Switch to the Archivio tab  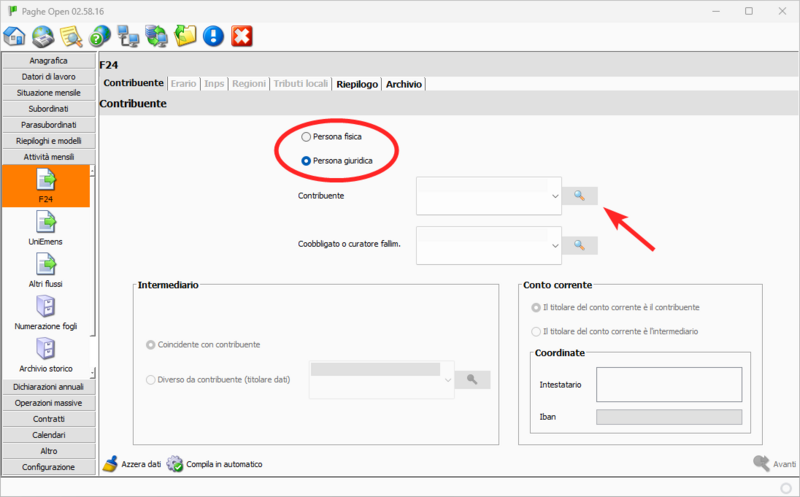(404, 84)
